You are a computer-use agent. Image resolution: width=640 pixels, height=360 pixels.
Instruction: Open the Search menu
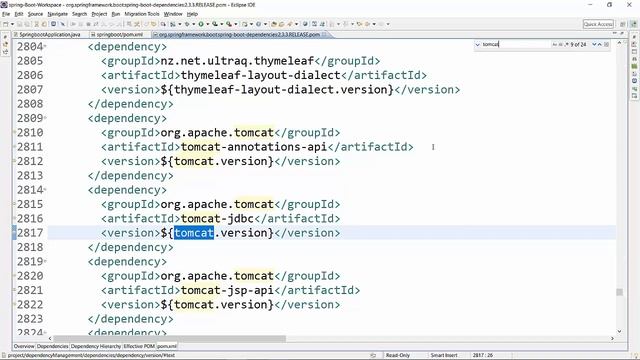(x=79, y=14)
